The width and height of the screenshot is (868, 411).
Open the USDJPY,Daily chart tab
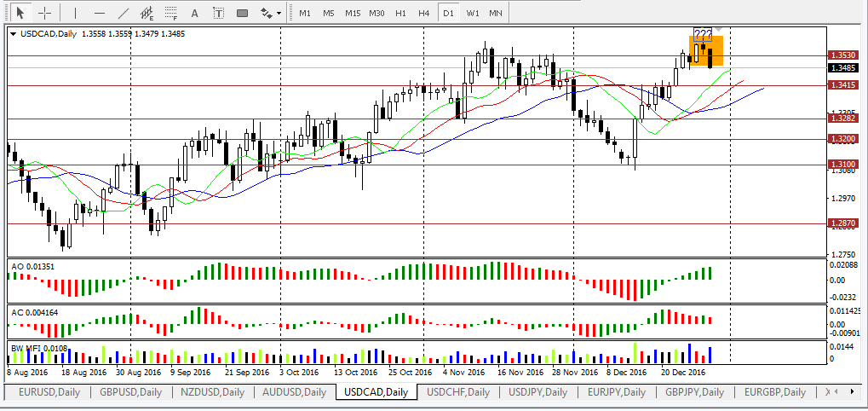click(x=538, y=392)
